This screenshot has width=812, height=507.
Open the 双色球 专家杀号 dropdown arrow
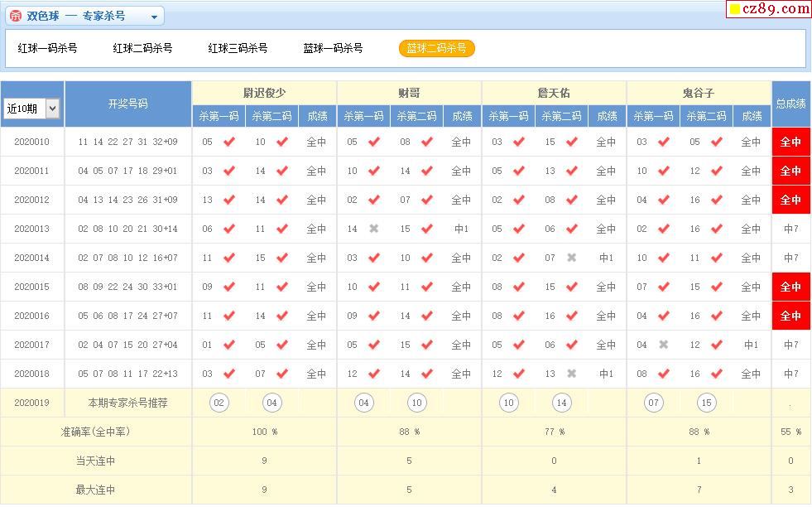click(154, 17)
